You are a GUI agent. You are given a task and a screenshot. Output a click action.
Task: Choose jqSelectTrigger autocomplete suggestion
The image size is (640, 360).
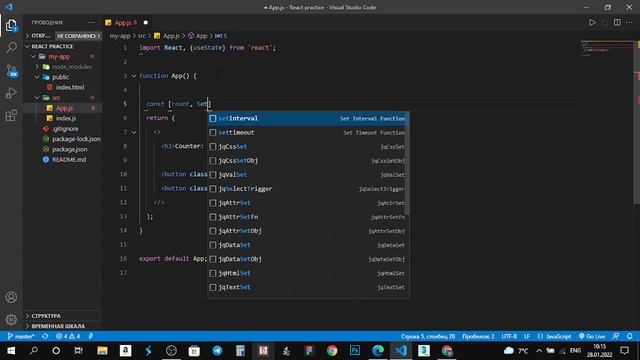click(x=307, y=189)
